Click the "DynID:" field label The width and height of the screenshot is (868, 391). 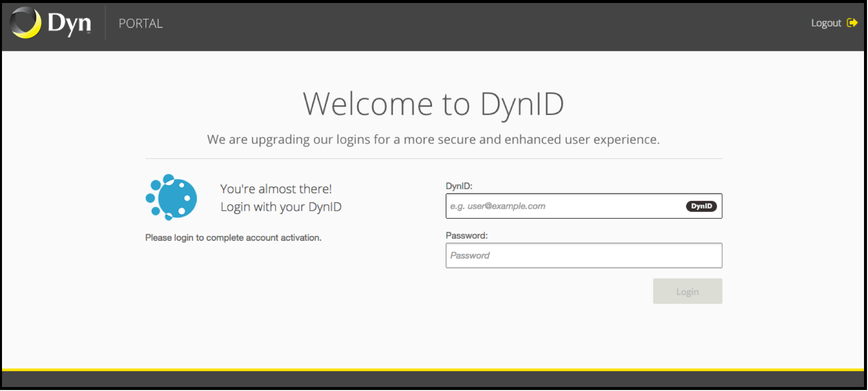(459, 186)
